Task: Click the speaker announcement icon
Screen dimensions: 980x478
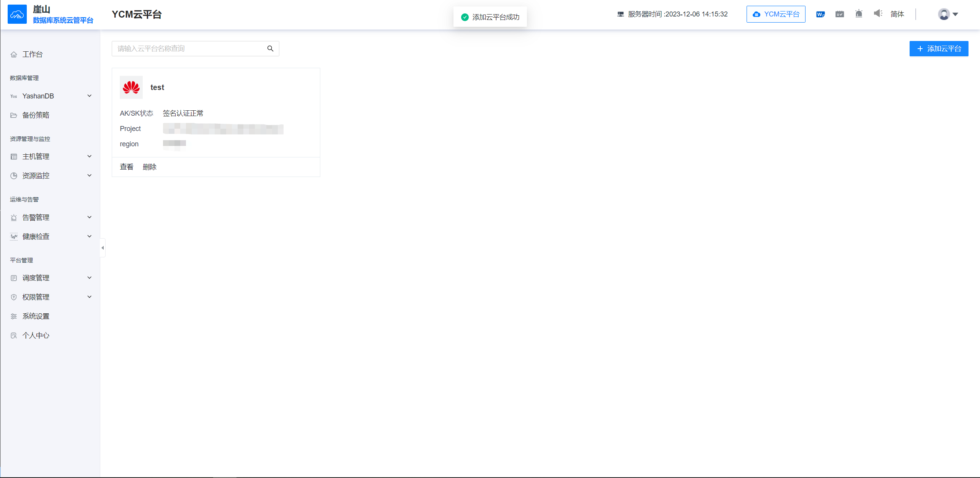Action: tap(878, 14)
